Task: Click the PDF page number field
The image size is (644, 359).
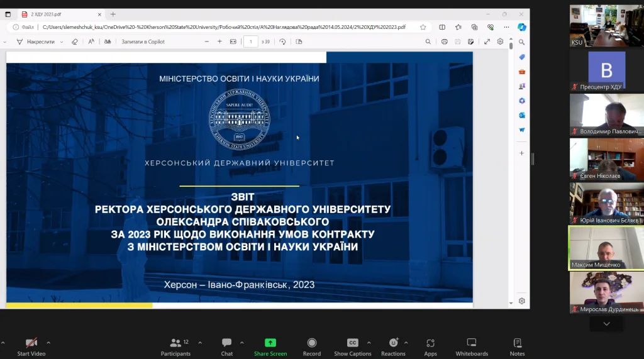Action: click(x=250, y=41)
